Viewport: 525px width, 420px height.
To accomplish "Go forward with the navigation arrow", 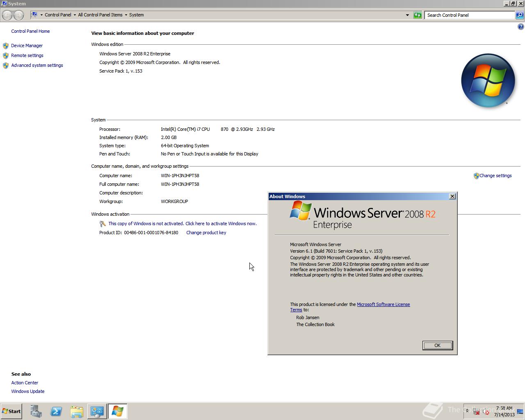I will (18, 15).
